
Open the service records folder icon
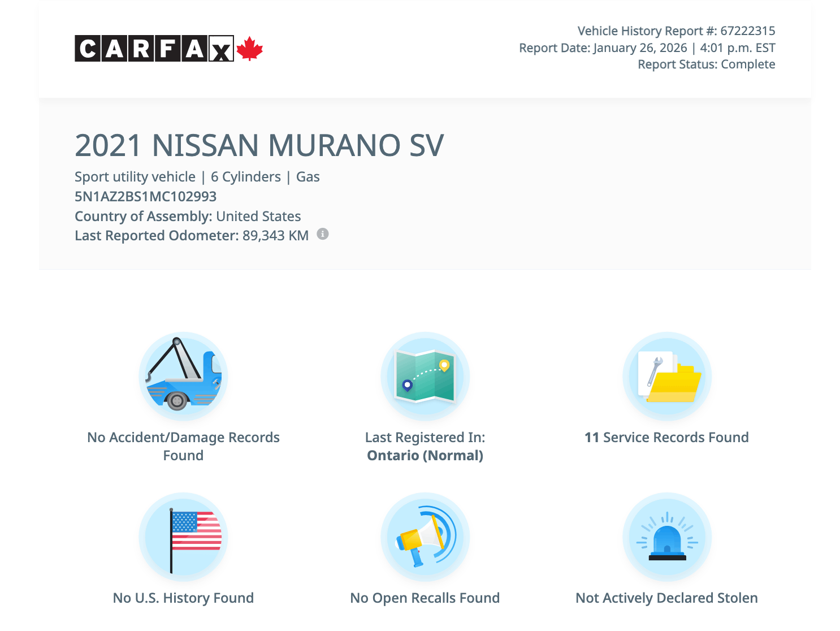[667, 376]
